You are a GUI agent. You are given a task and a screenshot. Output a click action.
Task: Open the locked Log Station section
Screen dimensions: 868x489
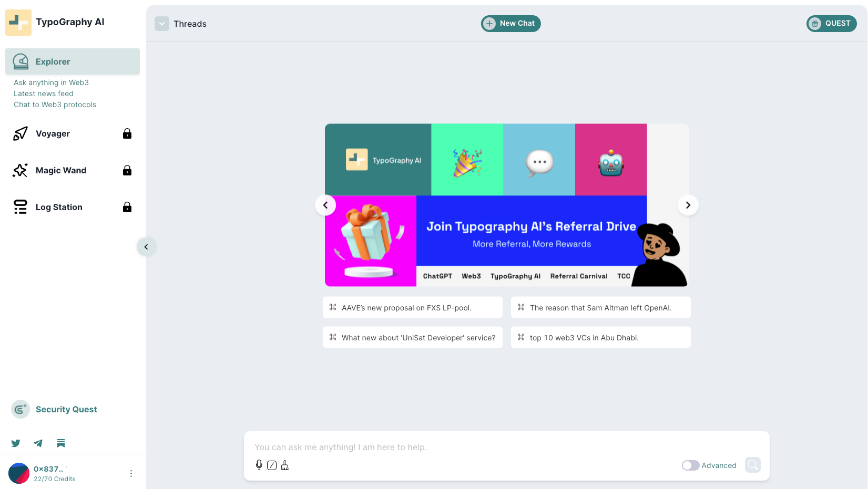pyautogui.click(x=73, y=207)
